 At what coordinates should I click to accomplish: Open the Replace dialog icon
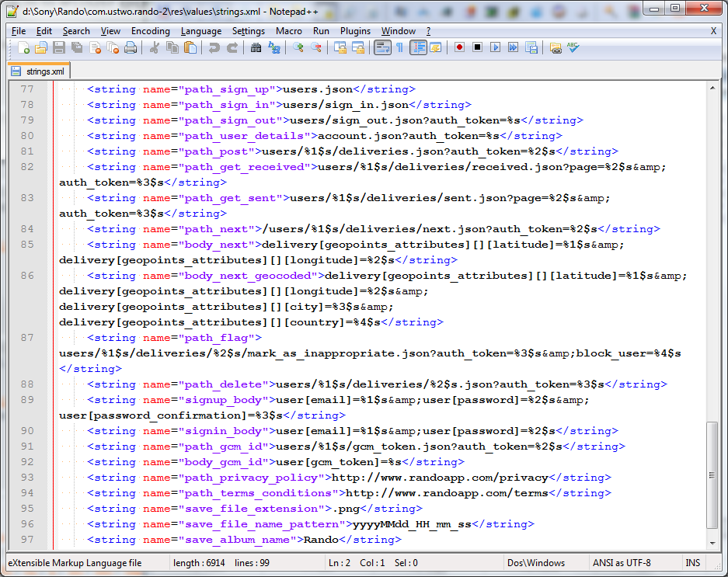click(274, 47)
